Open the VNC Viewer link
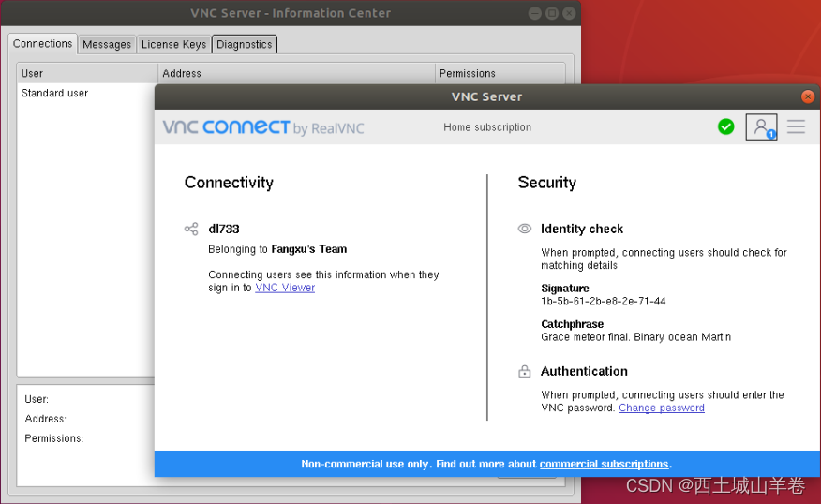Viewport: 821px width, 504px height. coord(285,288)
